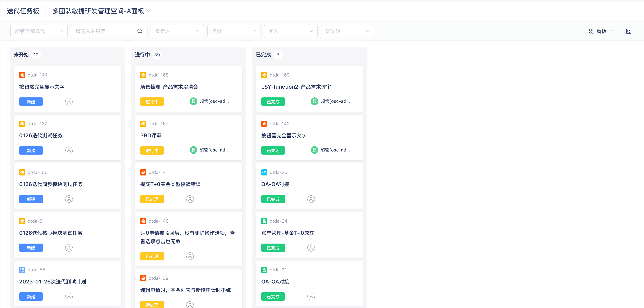Click the code icon on card dtda-26
This screenshot has width=644, height=308.
click(264, 172)
